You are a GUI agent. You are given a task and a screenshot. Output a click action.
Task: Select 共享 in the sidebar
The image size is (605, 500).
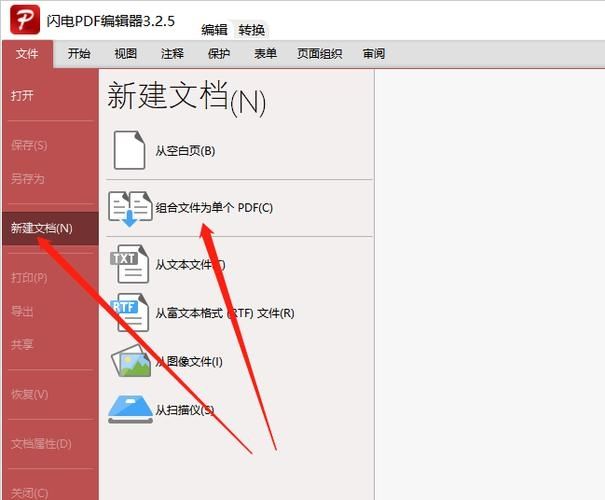(22, 344)
